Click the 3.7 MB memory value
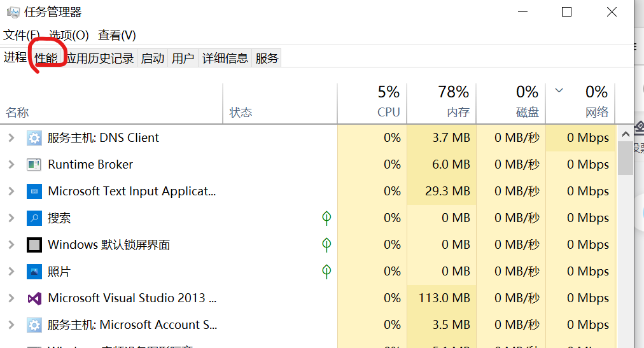644x348 pixels. [451, 138]
